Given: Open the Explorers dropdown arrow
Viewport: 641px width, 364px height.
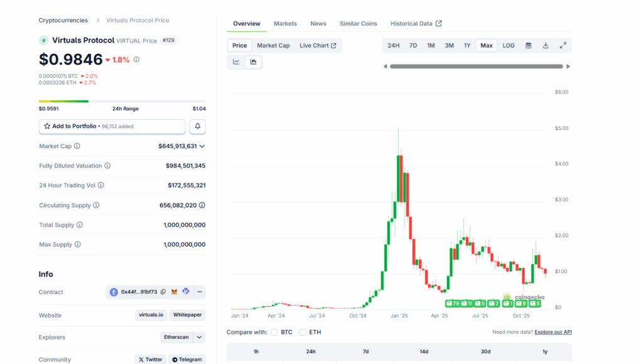Looking at the screenshot, I should (x=199, y=337).
